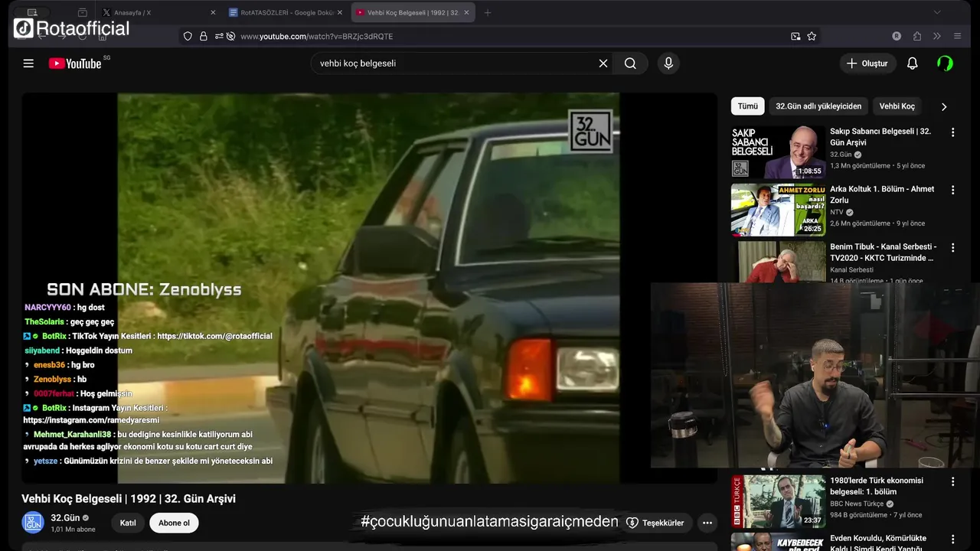View site security via the padlock icon
Screen dimensions: 980x551
pyautogui.click(x=204, y=36)
